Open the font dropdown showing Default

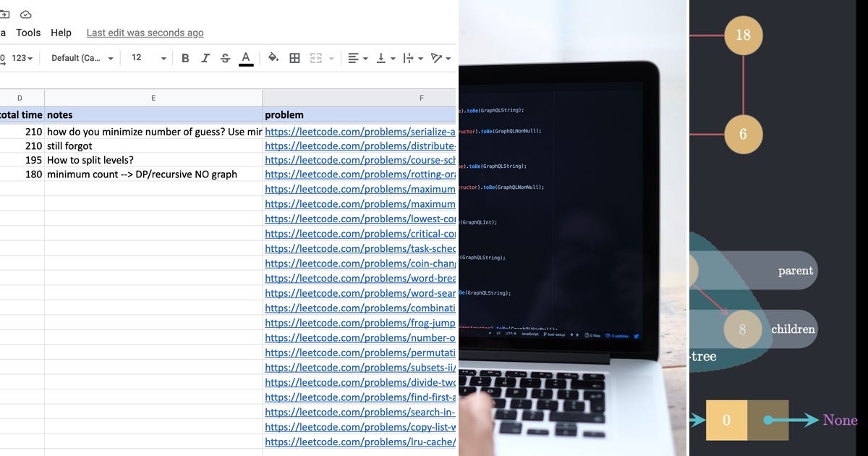coord(80,58)
